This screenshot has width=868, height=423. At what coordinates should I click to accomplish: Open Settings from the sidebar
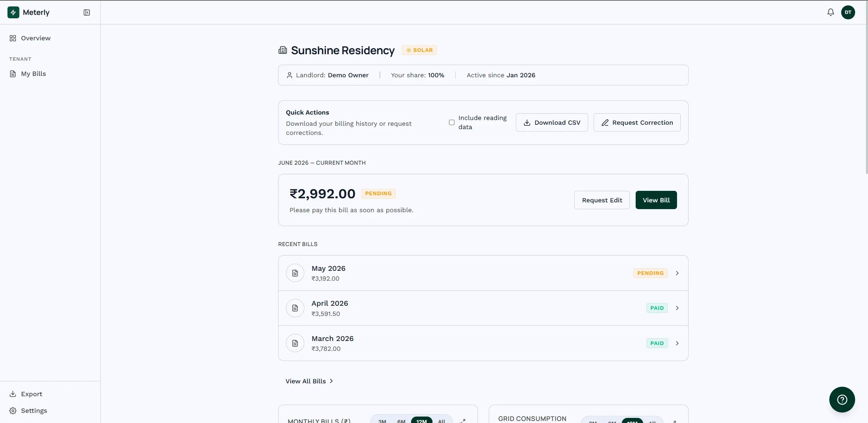[50, 410]
